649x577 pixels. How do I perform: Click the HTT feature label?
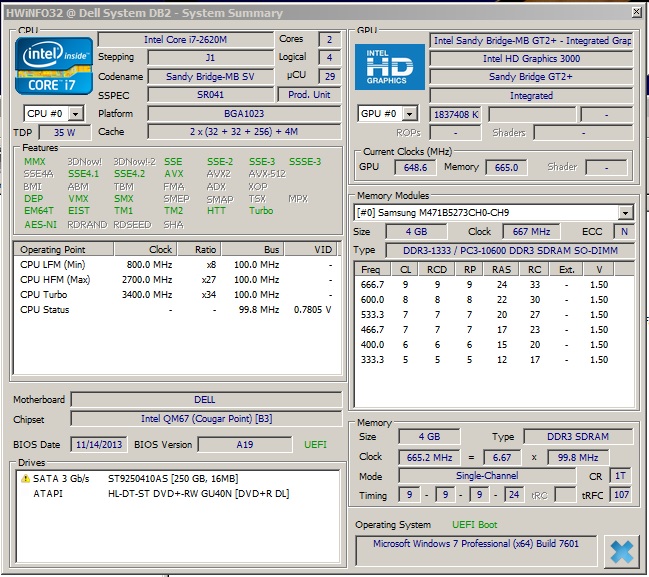coord(216,211)
